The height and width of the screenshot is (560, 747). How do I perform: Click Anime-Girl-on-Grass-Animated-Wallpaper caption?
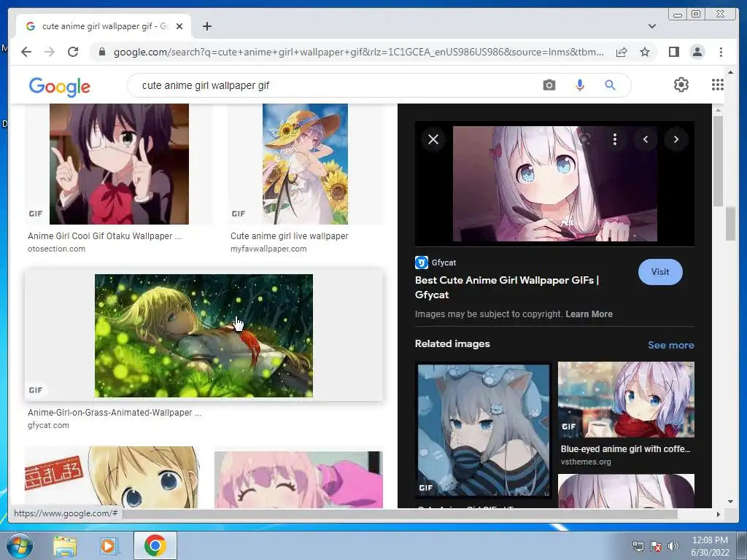click(115, 413)
